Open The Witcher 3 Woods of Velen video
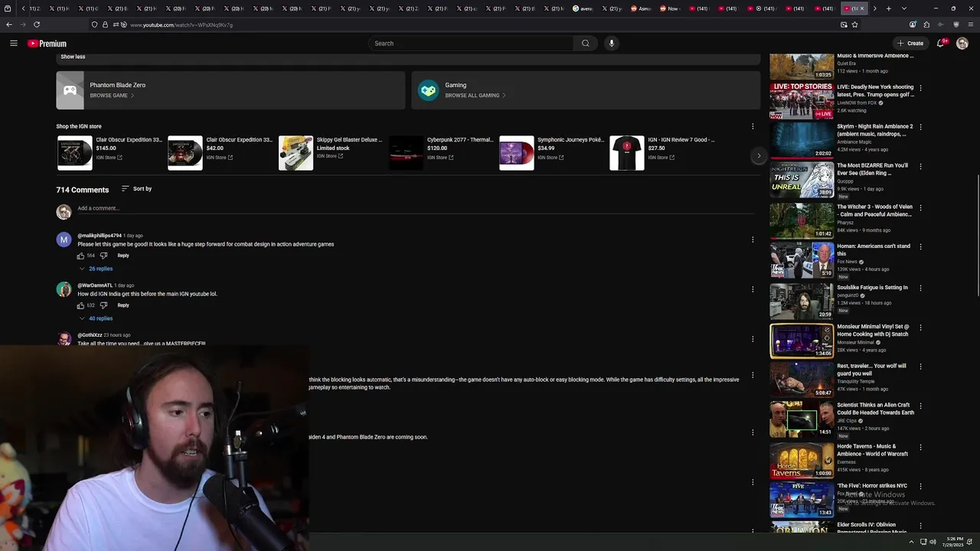This screenshot has height=551, width=980. pos(874,210)
